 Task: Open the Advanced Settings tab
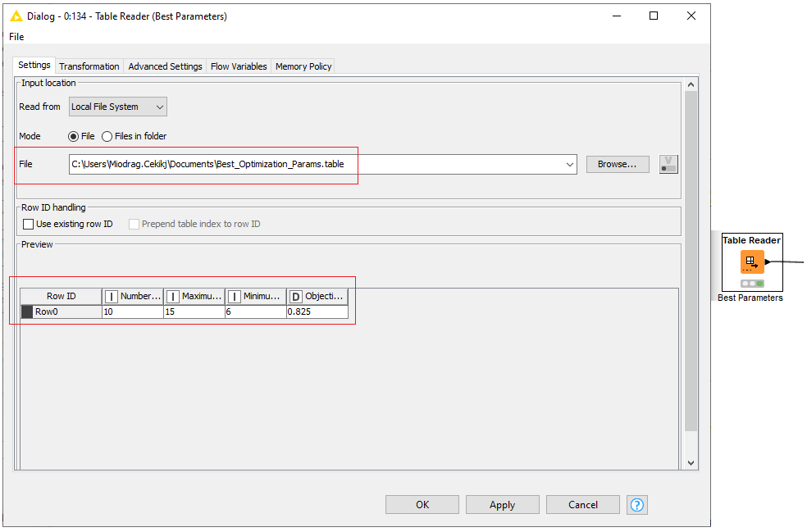click(x=165, y=66)
